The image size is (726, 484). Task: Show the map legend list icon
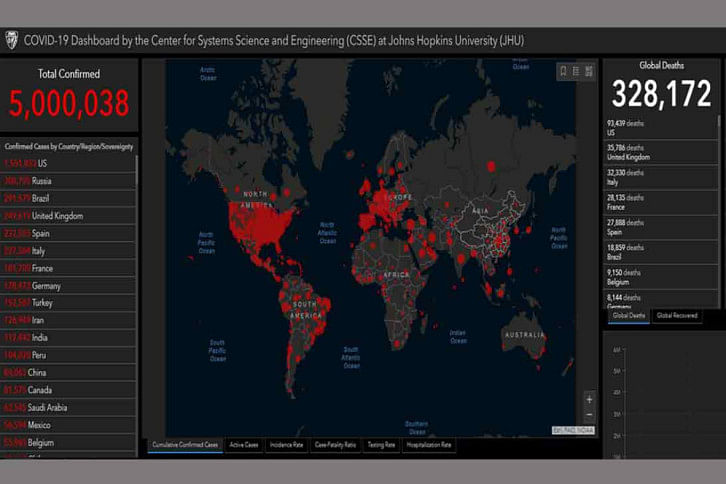click(576, 71)
